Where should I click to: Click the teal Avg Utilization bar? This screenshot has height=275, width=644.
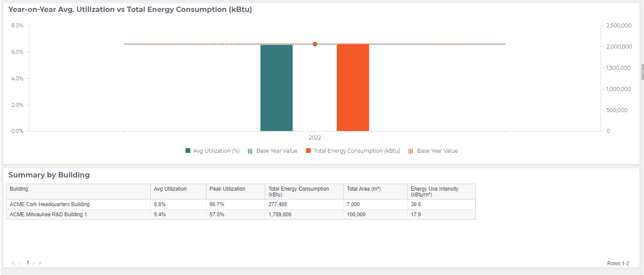276,88
